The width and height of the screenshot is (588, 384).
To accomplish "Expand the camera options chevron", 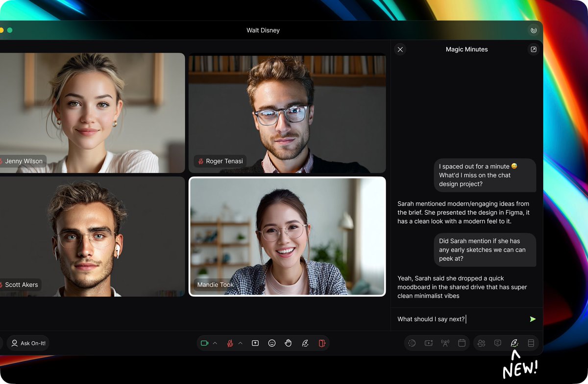I will click(215, 343).
